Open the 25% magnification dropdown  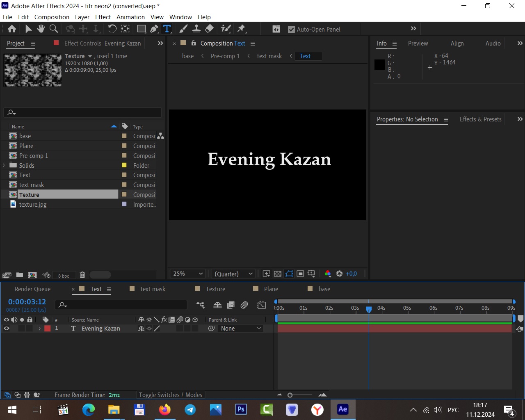(x=188, y=274)
